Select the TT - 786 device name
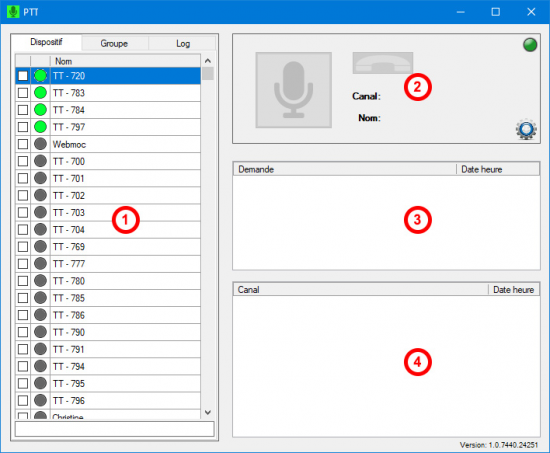Image resolution: width=550 pixels, height=453 pixels. tap(69, 315)
